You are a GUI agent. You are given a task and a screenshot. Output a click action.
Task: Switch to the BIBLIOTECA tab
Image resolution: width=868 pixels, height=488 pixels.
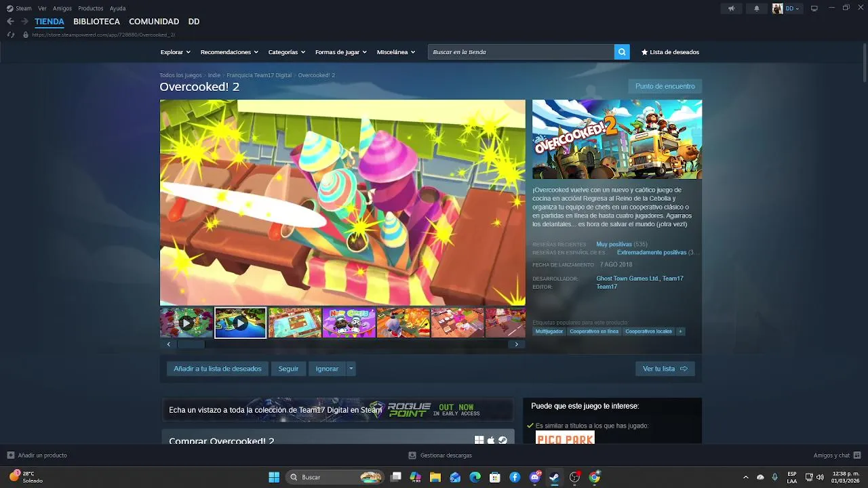tap(96, 22)
